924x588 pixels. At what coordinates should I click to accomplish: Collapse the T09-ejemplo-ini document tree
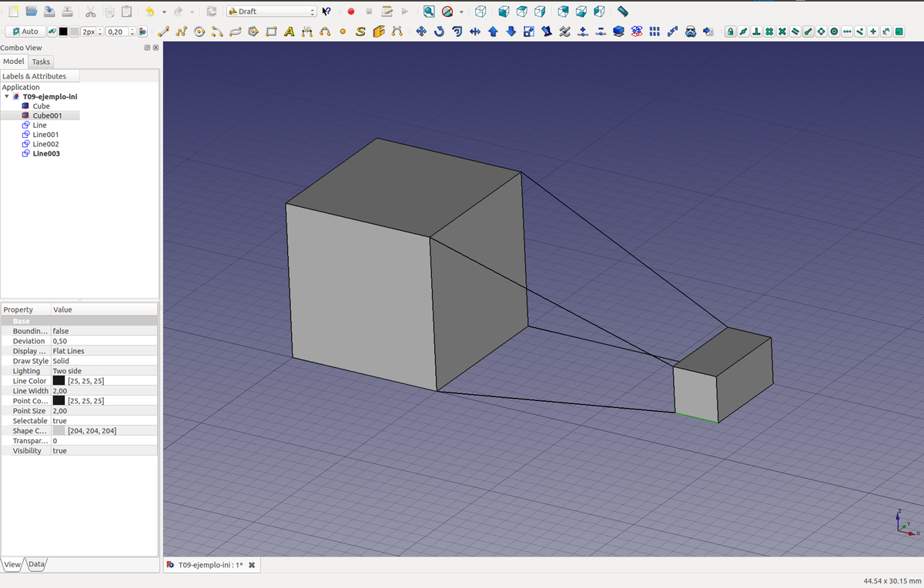click(x=6, y=97)
